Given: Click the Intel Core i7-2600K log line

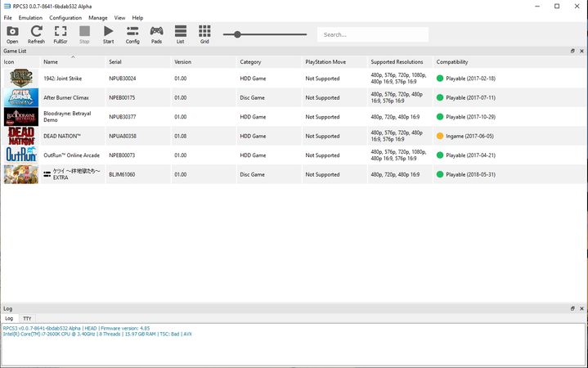Looking at the screenshot, I should point(97,334).
